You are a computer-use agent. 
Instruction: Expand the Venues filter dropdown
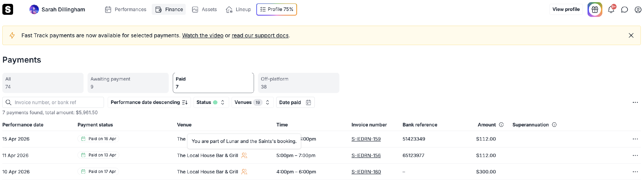(252, 102)
